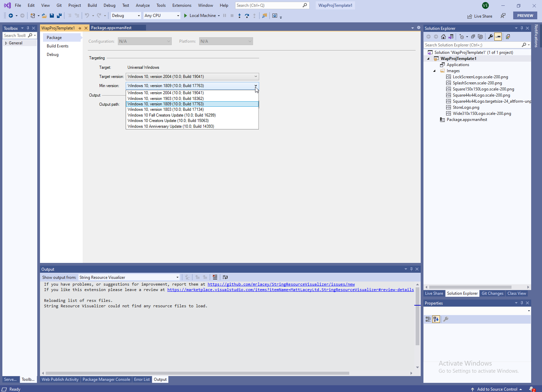The width and height of the screenshot is (542, 392).
Task: Close the Min version combo box arrow
Action: pyautogui.click(x=256, y=86)
